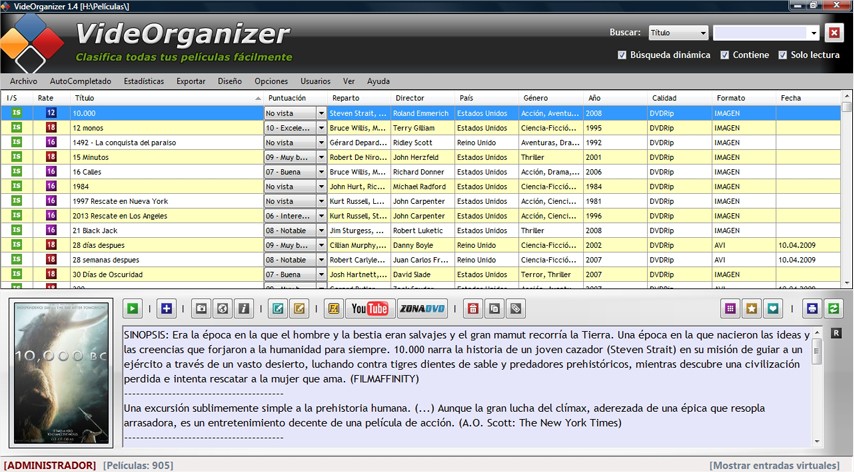
Task: Open the Usuarios menu
Action: click(x=315, y=81)
